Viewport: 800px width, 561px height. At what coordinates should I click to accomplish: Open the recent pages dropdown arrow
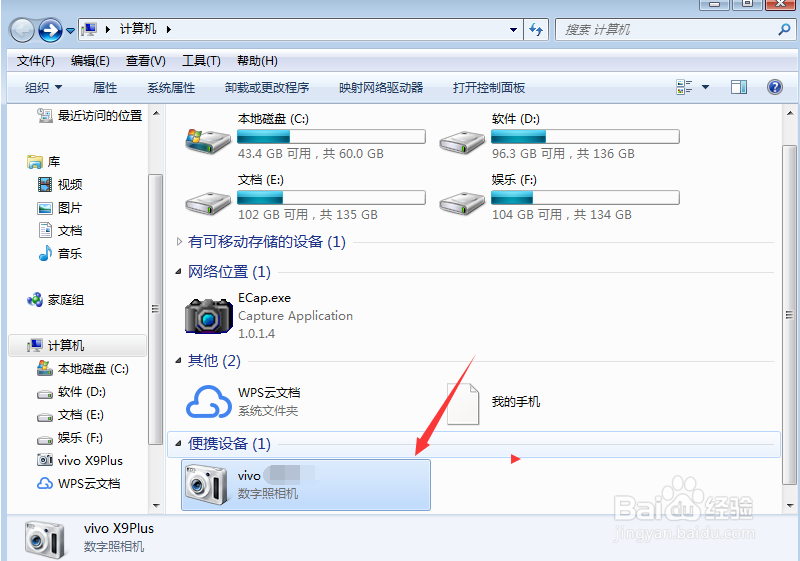point(70,31)
